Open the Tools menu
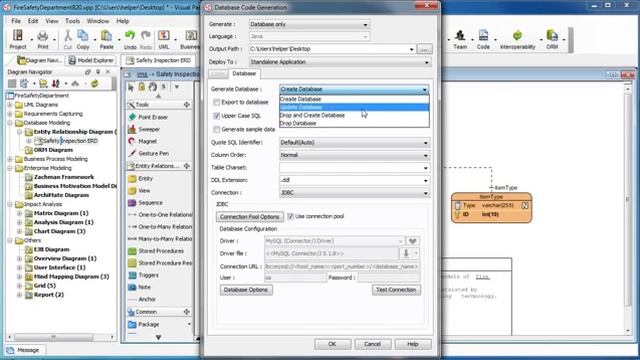Image resolution: width=640 pixels, height=360 pixels. 72,21
